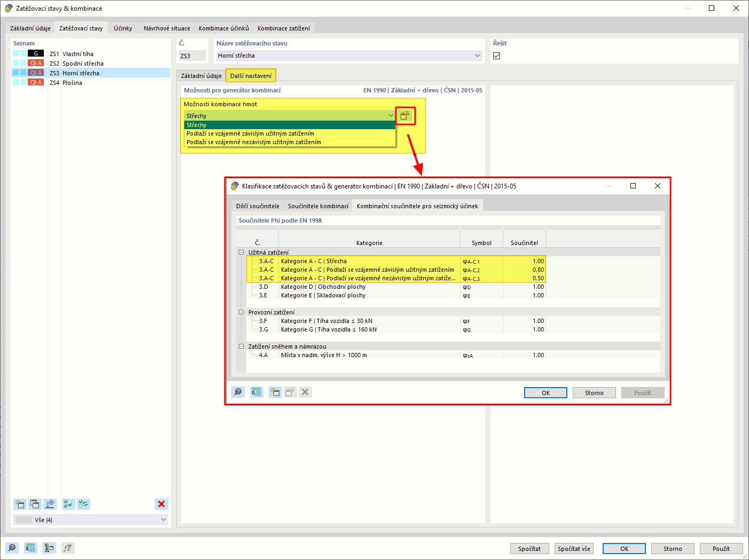Click the black G category swatch for ZS1
This screenshot has height=560, width=749.
(x=36, y=53)
